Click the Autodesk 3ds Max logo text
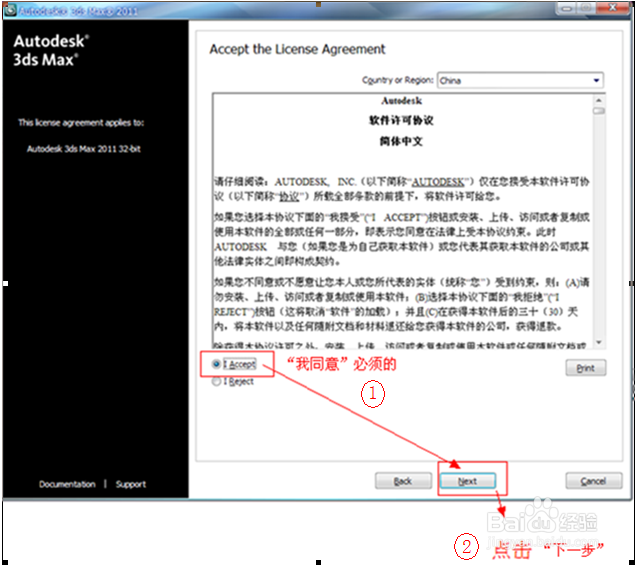This screenshot has width=635, height=565. (51, 51)
